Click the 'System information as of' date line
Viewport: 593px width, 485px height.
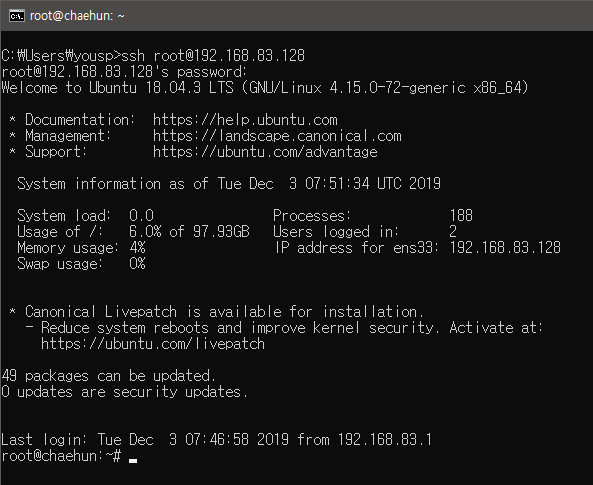(229, 184)
